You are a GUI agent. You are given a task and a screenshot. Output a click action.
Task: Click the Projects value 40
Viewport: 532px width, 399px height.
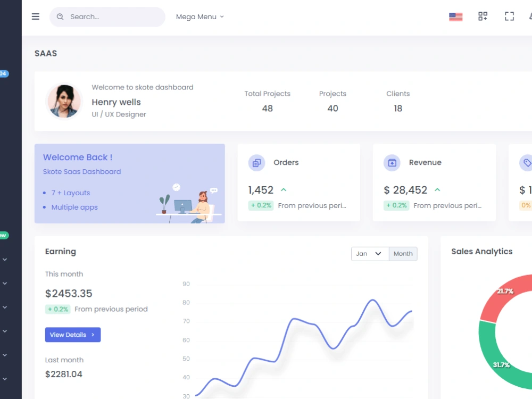click(332, 109)
